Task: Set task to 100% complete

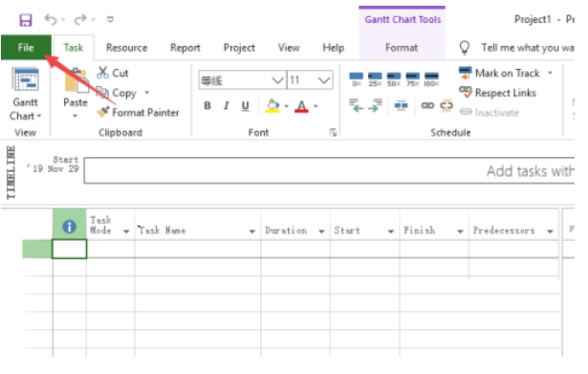Action: tap(431, 79)
